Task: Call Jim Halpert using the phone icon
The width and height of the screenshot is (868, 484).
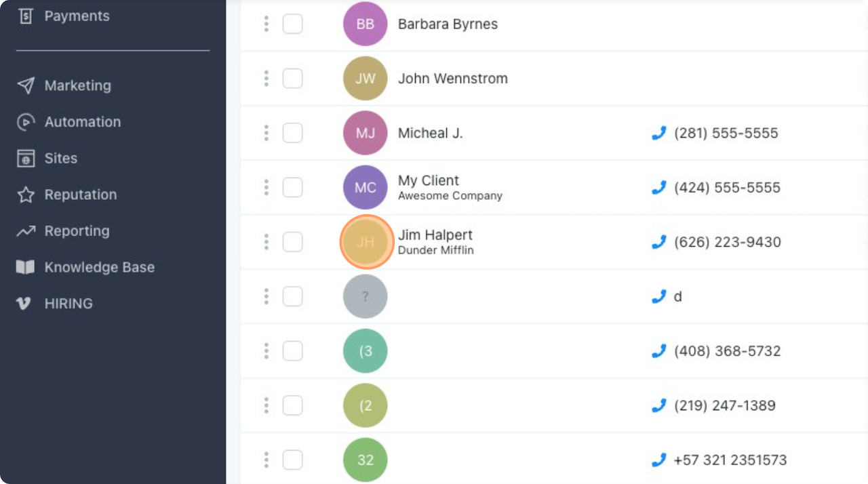Action: pos(658,242)
